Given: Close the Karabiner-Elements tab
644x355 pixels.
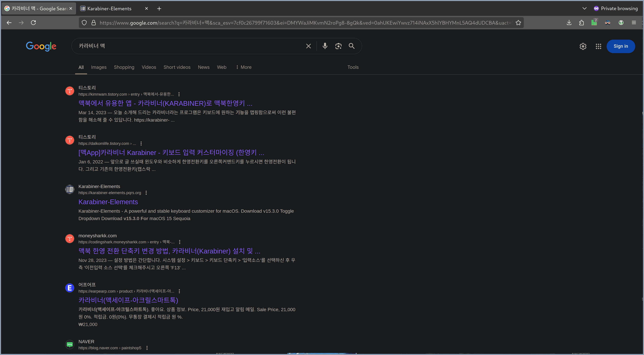Looking at the screenshot, I should tap(147, 8).
